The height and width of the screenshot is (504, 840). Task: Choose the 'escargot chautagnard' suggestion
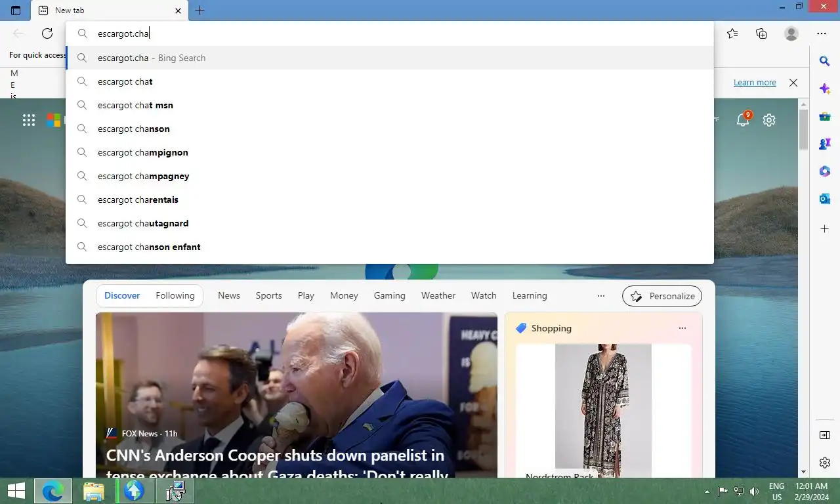pyautogui.click(x=390, y=223)
